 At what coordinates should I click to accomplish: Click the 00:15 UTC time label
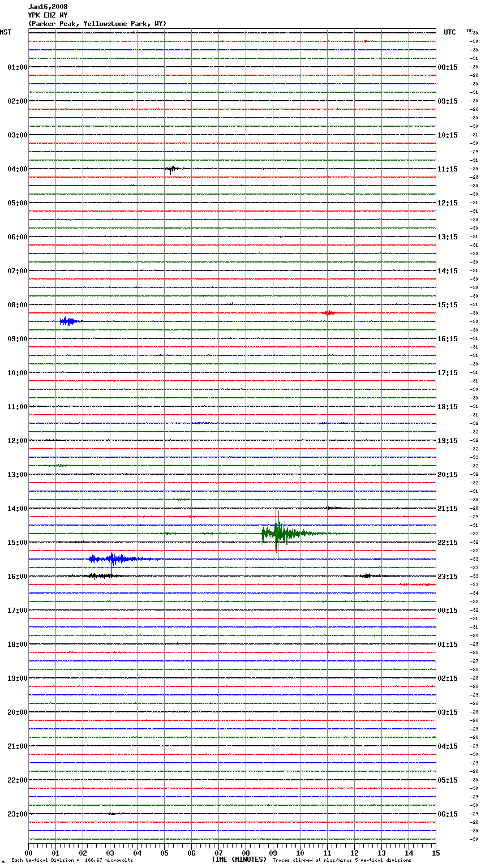[x=448, y=611]
